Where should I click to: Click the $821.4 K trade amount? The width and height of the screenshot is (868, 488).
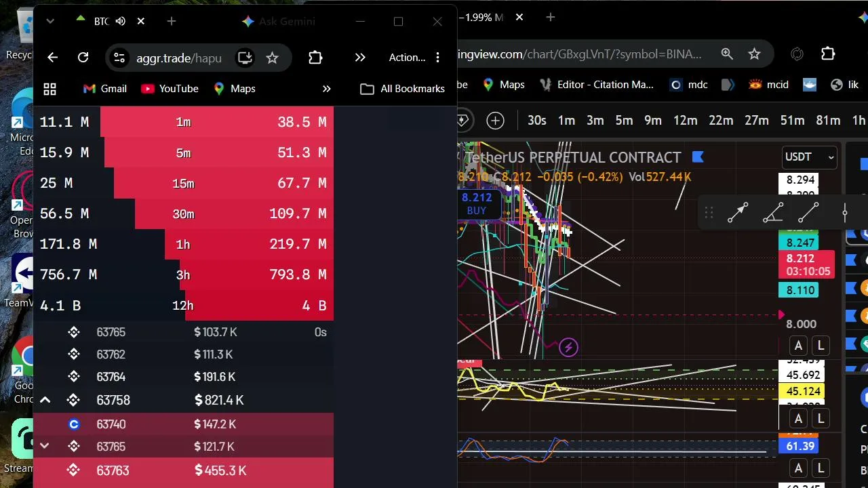219,401
